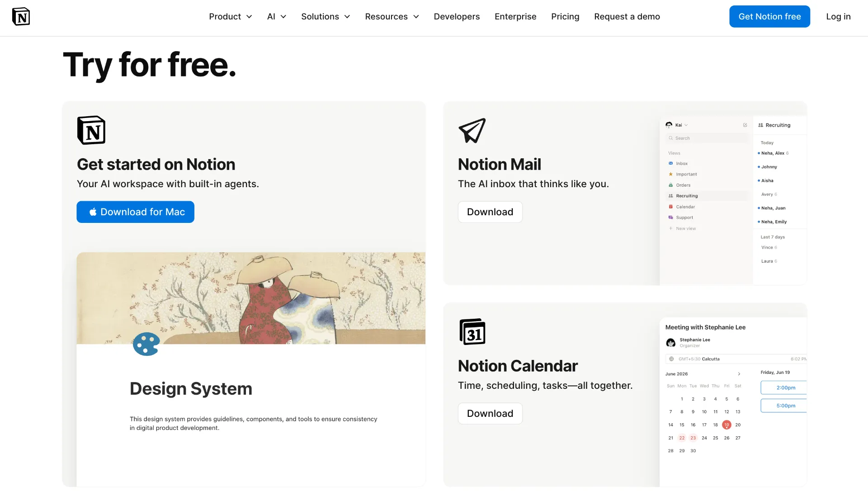Click Log in

tap(838, 17)
